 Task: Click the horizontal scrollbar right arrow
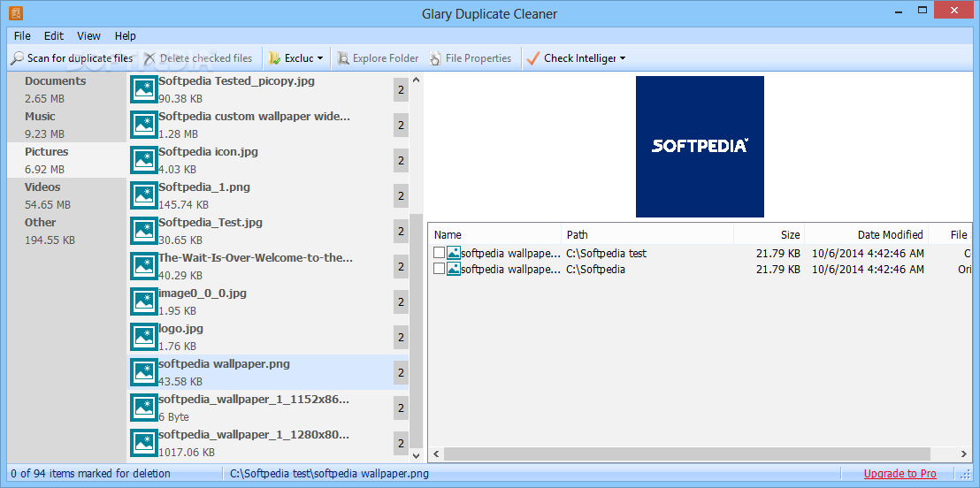tap(965, 454)
